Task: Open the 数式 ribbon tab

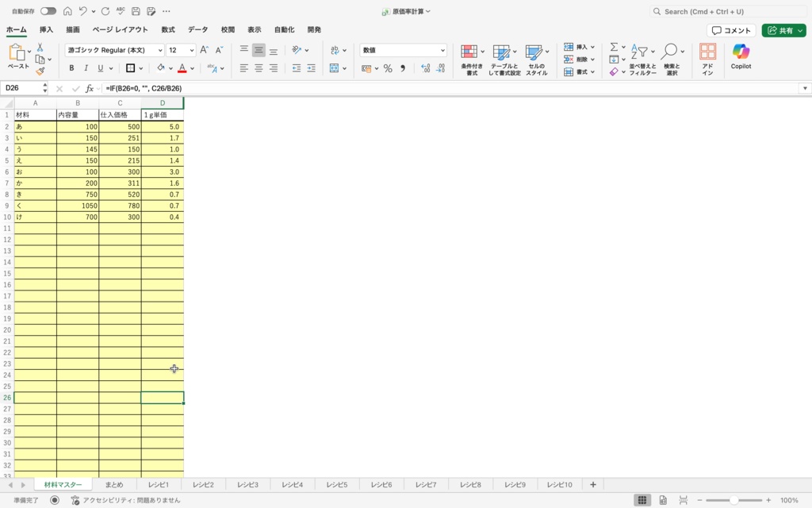Action: [x=168, y=29]
